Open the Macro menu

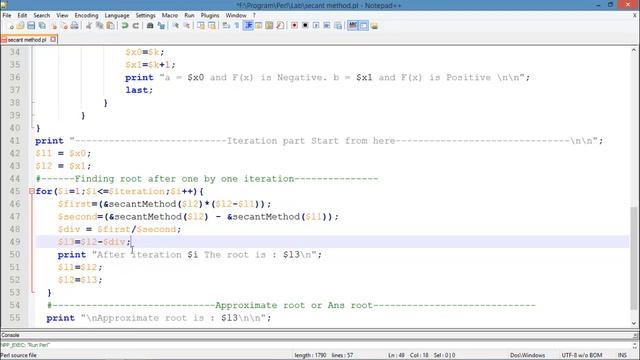click(x=170, y=16)
